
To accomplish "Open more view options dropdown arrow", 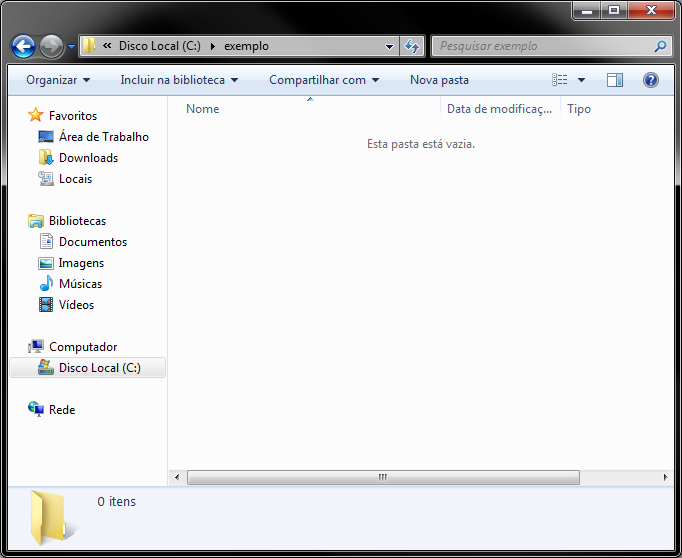I will click(581, 80).
